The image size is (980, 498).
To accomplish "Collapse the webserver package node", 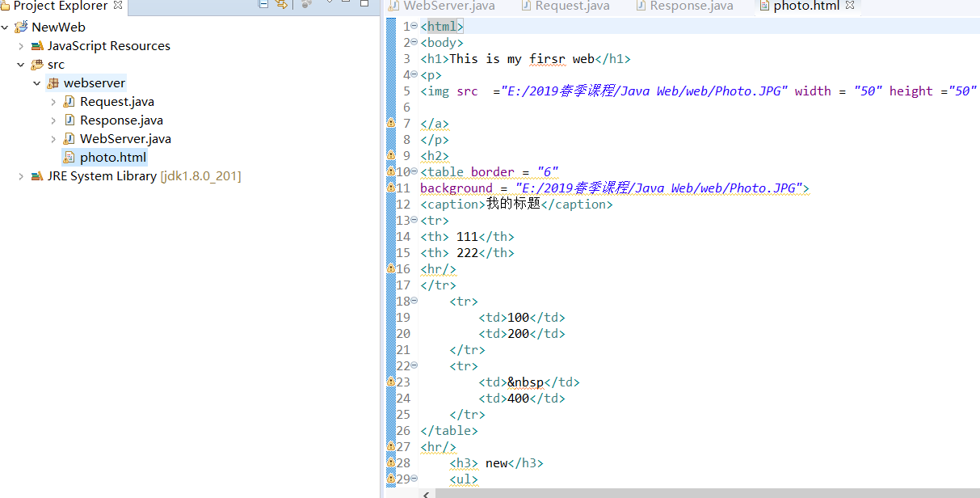I will point(37,83).
